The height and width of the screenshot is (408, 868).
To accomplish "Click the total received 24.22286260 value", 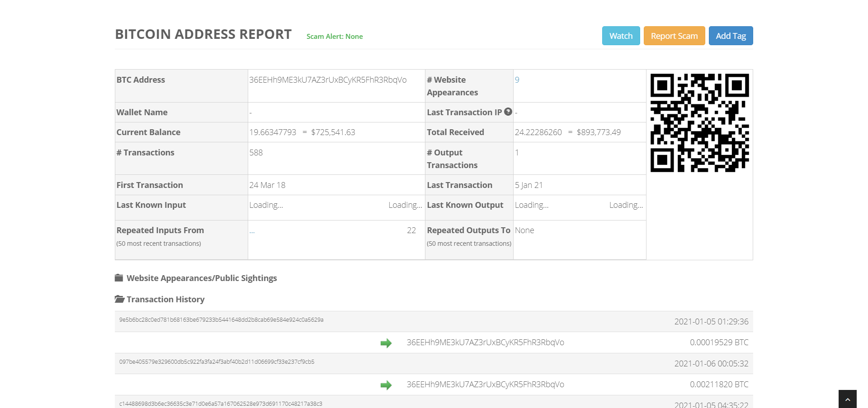I will coord(538,132).
